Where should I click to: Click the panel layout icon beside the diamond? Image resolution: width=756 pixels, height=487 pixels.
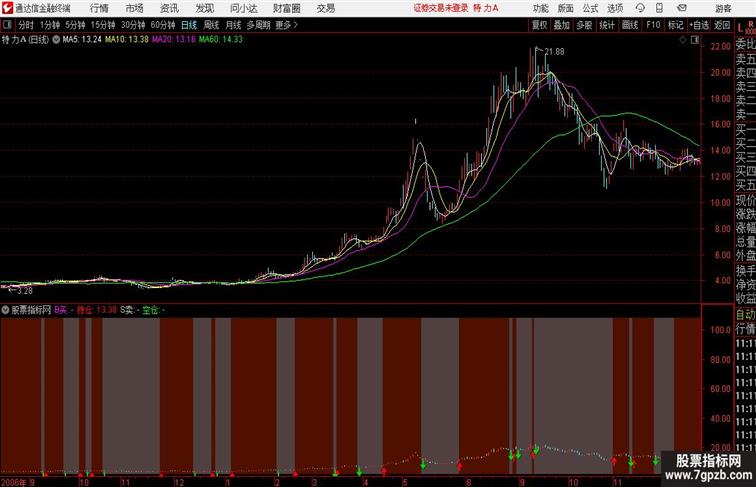click(x=695, y=40)
